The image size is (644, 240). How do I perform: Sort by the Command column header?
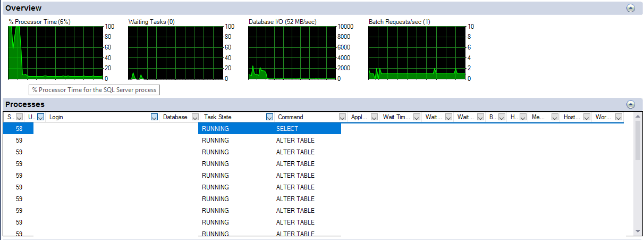(307, 117)
